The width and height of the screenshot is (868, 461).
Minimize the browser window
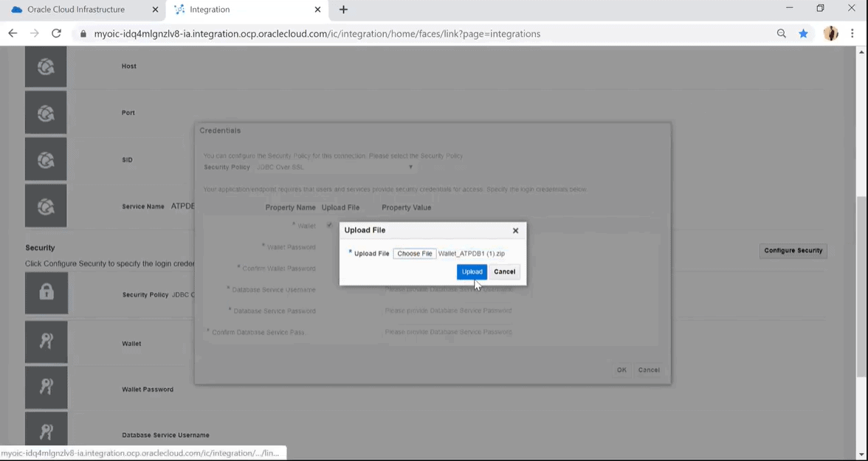(790, 8)
